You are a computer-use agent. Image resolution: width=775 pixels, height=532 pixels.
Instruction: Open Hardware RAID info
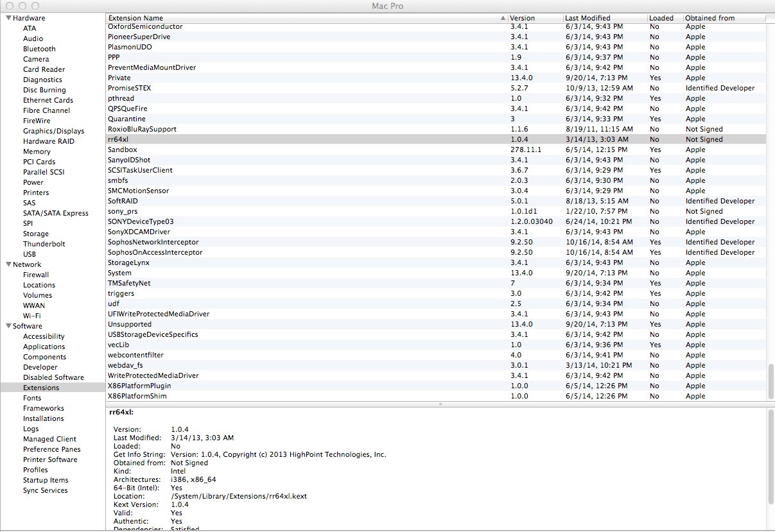click(x=49, y=141)
